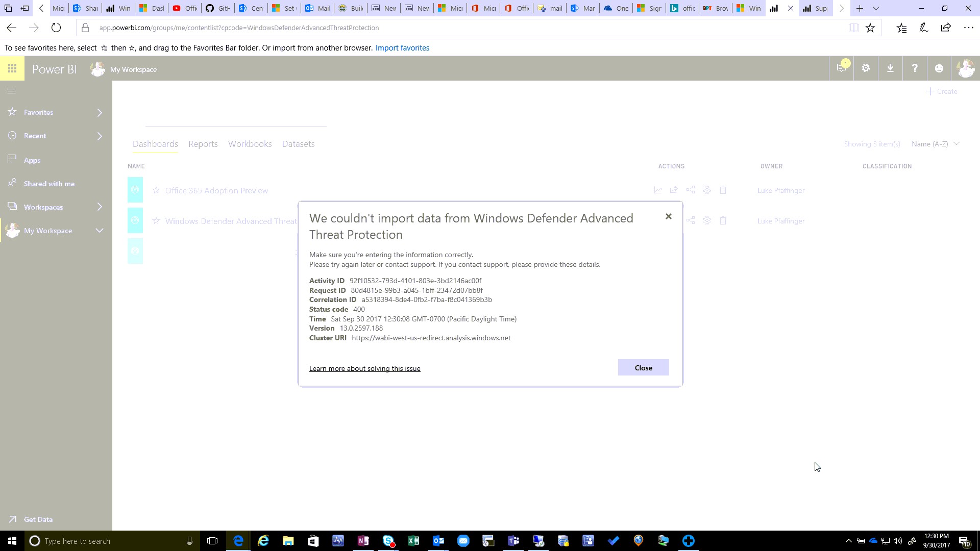Viewport: 980px width, 551px height.
Task: Open Windows Start menu
Action: click(12, 541)
